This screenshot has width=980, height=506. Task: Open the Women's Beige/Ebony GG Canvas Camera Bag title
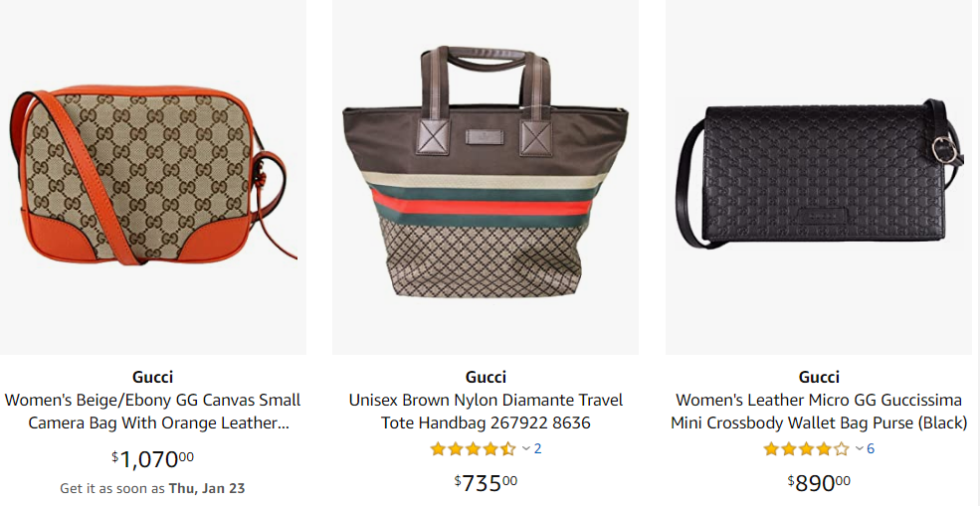click(x=152, y=412)
